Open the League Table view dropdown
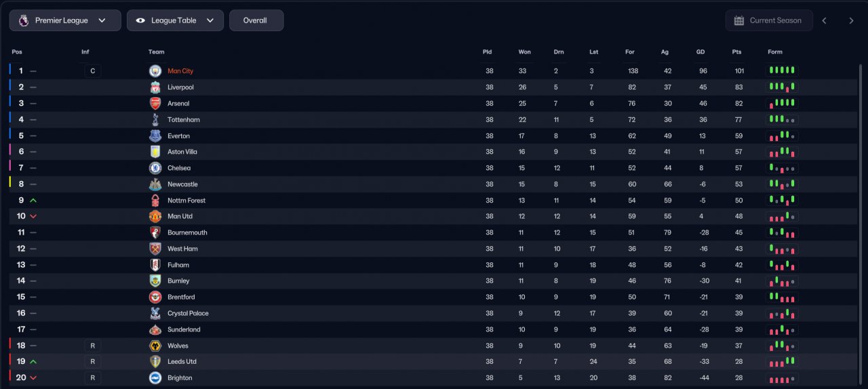Screen dimensions: 868x389 (x=175, y=20)
